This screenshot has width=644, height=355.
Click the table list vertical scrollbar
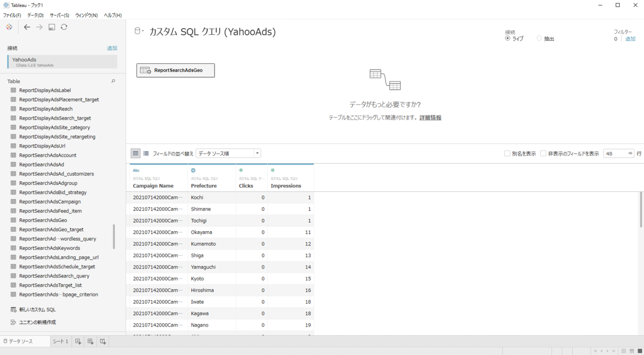[x=114, y=236]
